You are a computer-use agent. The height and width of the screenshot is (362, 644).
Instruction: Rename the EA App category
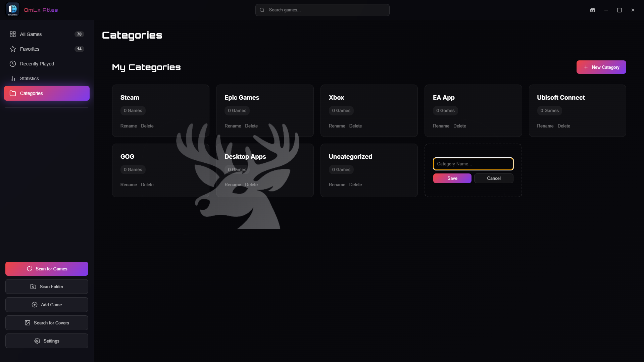point(441,126)
